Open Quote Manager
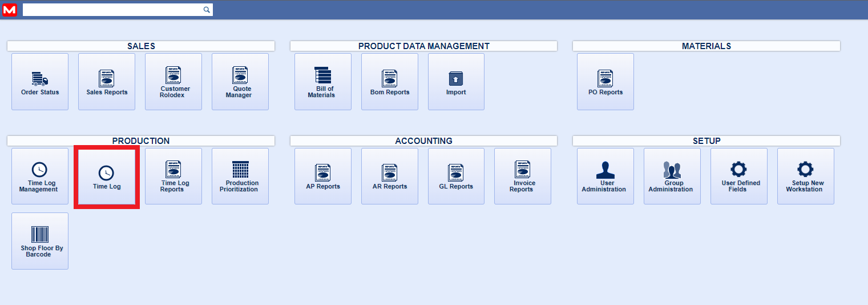The height and width of the screenshot is (305, 868). click(x=240, y=82)
